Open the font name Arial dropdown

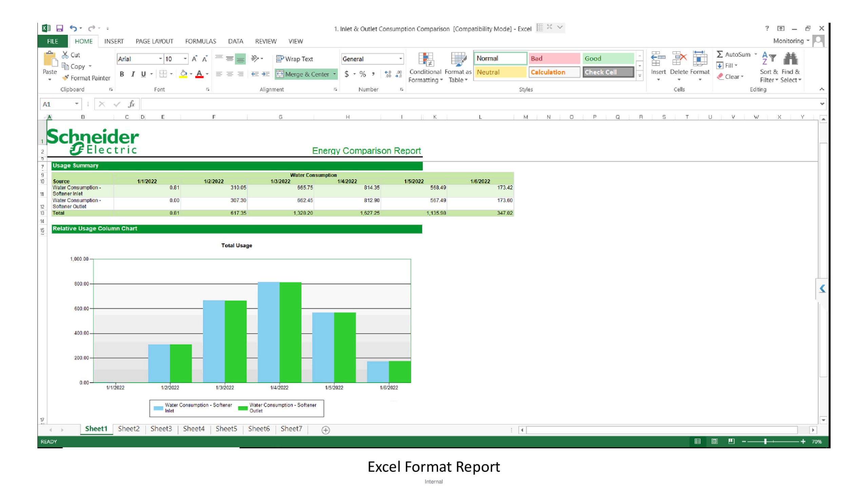coord(160,59)
